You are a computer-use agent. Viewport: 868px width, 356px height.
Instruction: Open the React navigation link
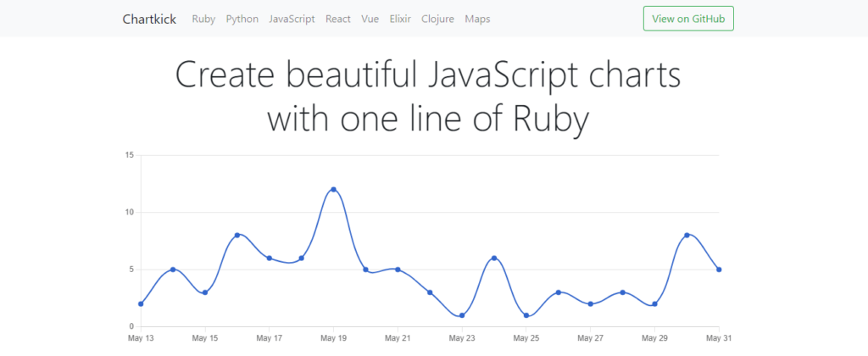tap(338, 19)
